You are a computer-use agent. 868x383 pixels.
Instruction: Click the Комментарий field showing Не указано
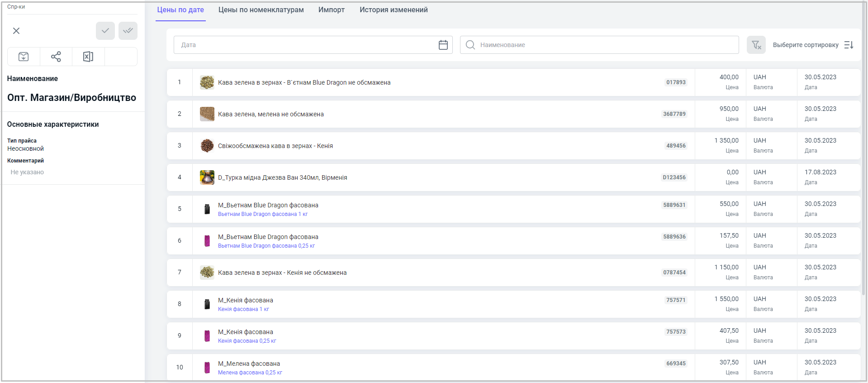click(x=27, y=172)
